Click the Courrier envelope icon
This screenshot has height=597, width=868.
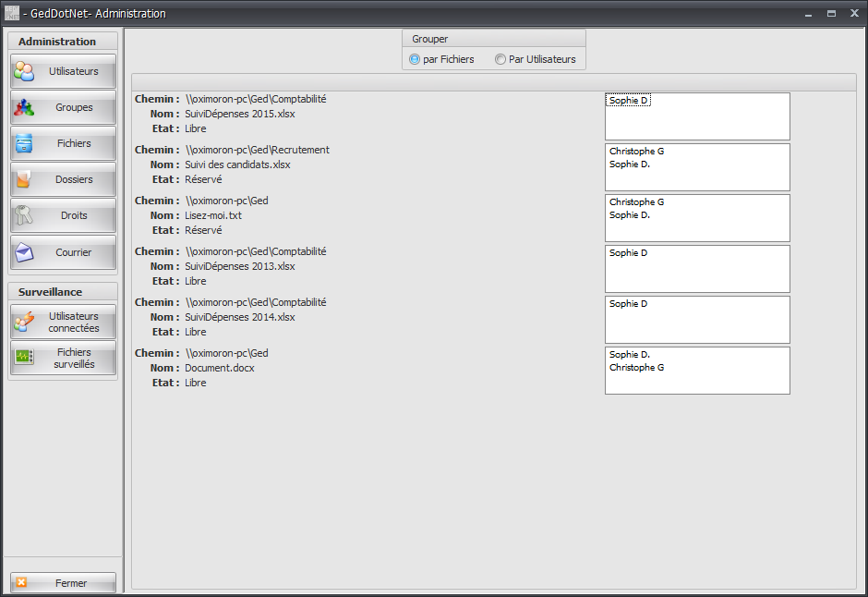pos(24,252)
